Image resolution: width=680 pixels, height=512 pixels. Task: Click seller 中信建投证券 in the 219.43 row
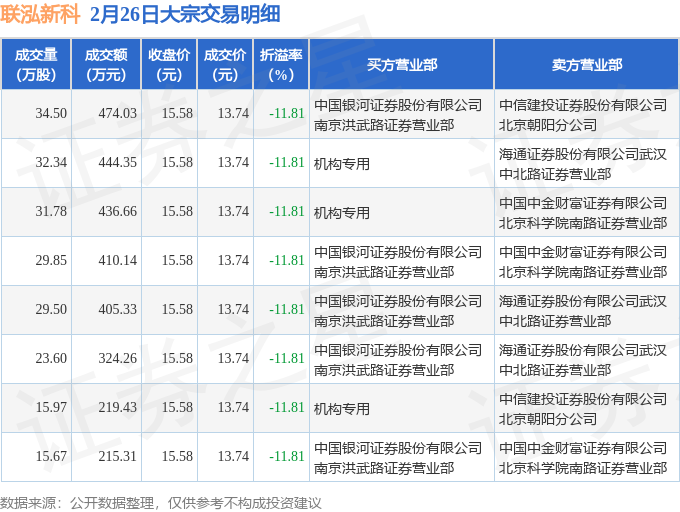(x=583, y=409)
